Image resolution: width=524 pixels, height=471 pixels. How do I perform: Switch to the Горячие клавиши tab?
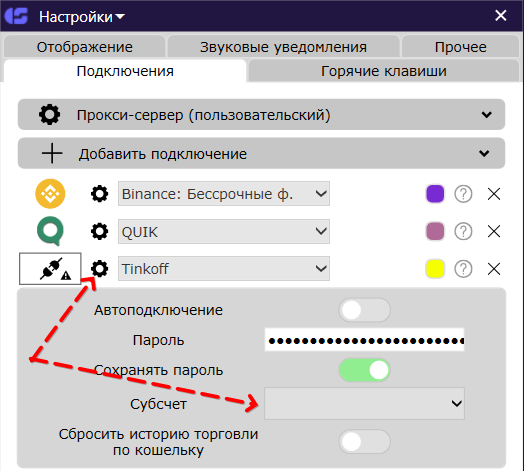click(x=384, y=71)
